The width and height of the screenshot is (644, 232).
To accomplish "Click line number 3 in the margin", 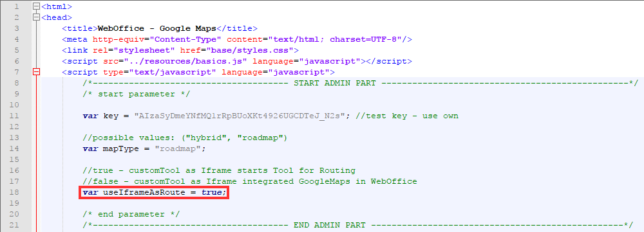I will (x=17, y=28).
